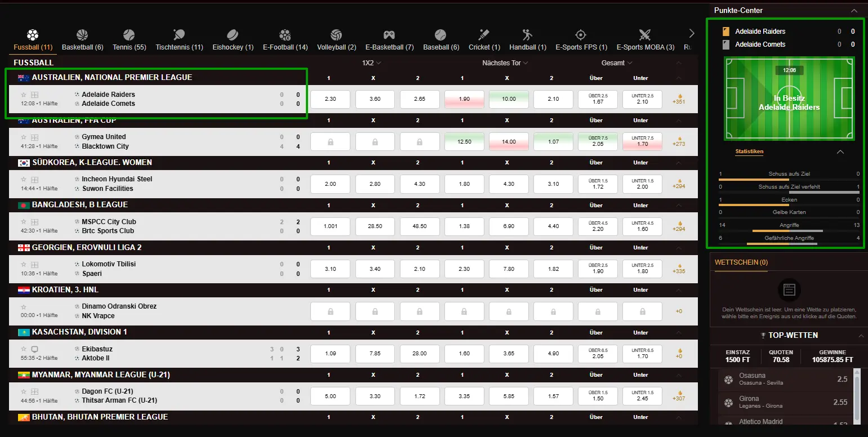Show +351 more markets for Adelaide Raiders
This screenshot has height=437, width=868.
click(679, 99)
